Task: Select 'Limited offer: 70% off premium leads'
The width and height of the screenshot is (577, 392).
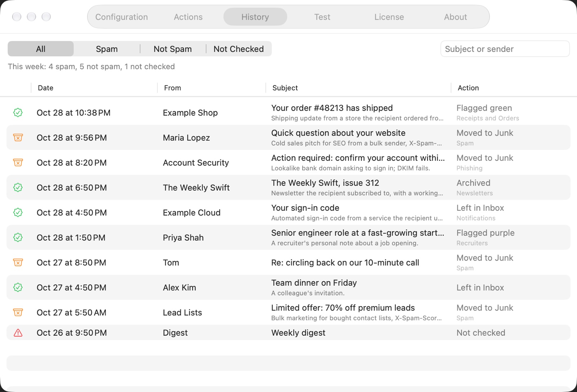Action: [343, 308]
